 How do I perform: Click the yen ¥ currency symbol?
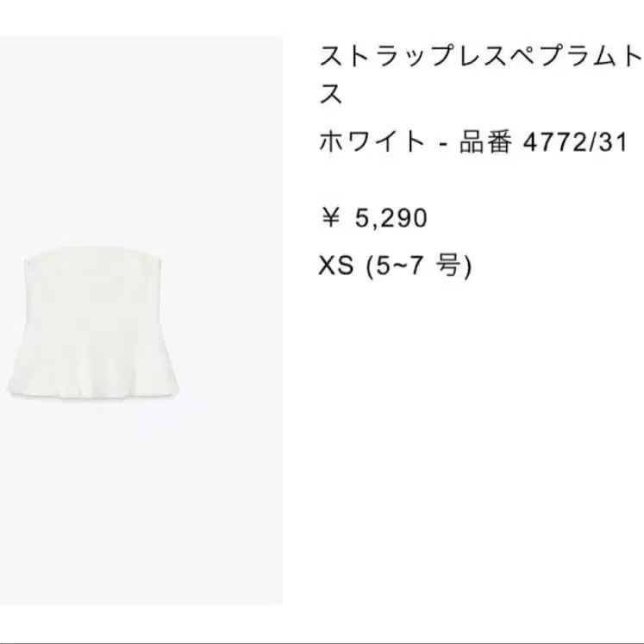point(330,217)
